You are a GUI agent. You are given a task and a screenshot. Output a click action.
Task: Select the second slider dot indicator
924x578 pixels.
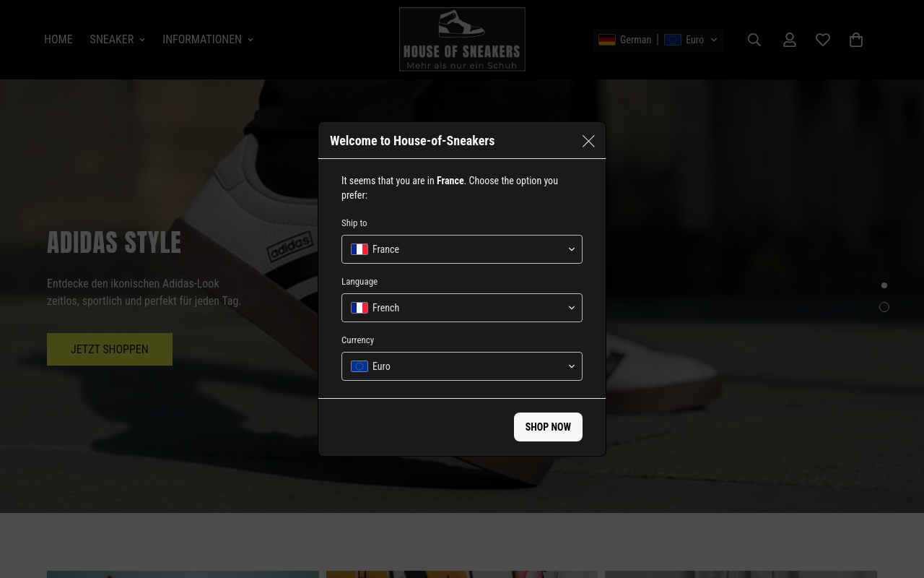(x=884, y=307)
